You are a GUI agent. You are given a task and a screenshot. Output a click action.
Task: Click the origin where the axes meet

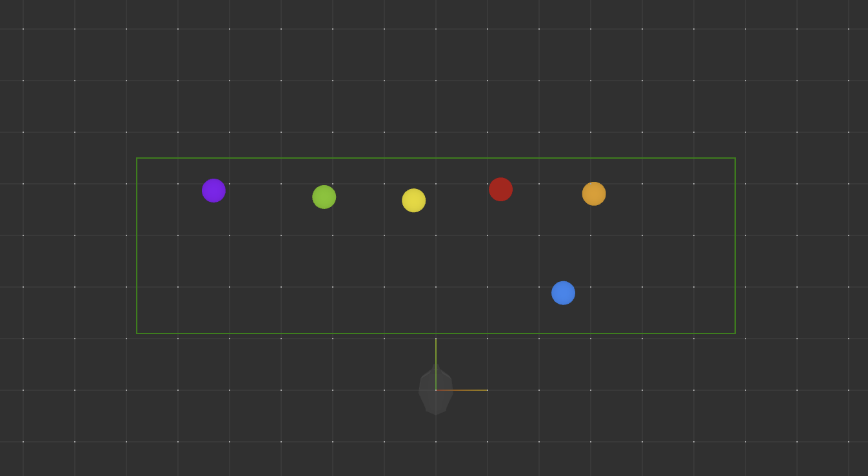[x=436, y=390]
